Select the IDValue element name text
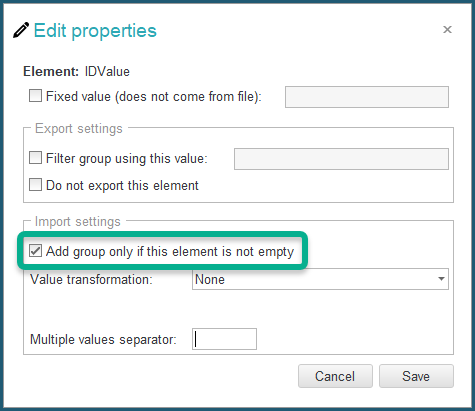 coord(107,72)
